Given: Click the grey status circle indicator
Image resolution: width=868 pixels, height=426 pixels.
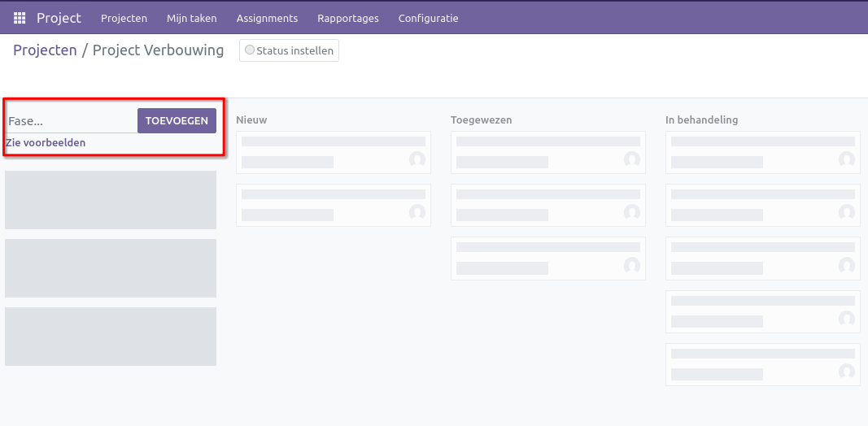Looking at the screenshot, I should click(x=250, y=50).
